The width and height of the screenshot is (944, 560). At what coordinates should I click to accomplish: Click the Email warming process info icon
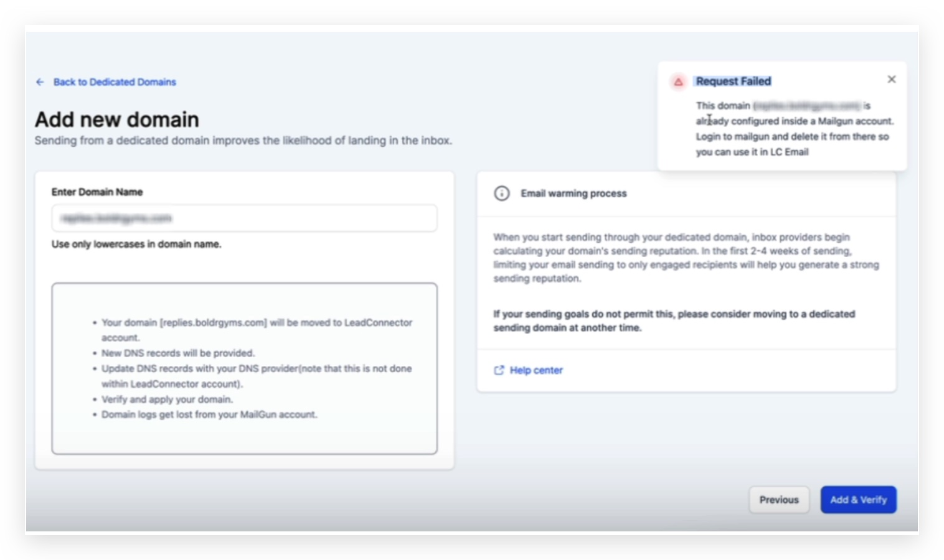(502, 194)
